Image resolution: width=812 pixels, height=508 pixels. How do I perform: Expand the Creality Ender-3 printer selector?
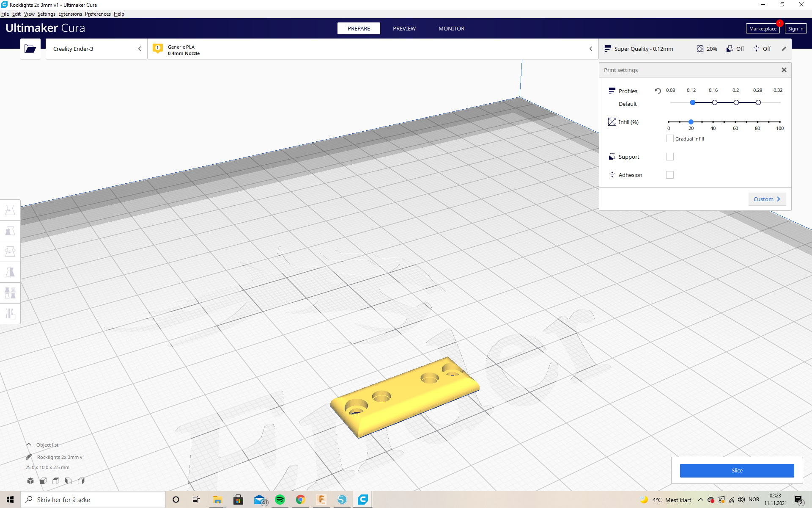[96, 49]
